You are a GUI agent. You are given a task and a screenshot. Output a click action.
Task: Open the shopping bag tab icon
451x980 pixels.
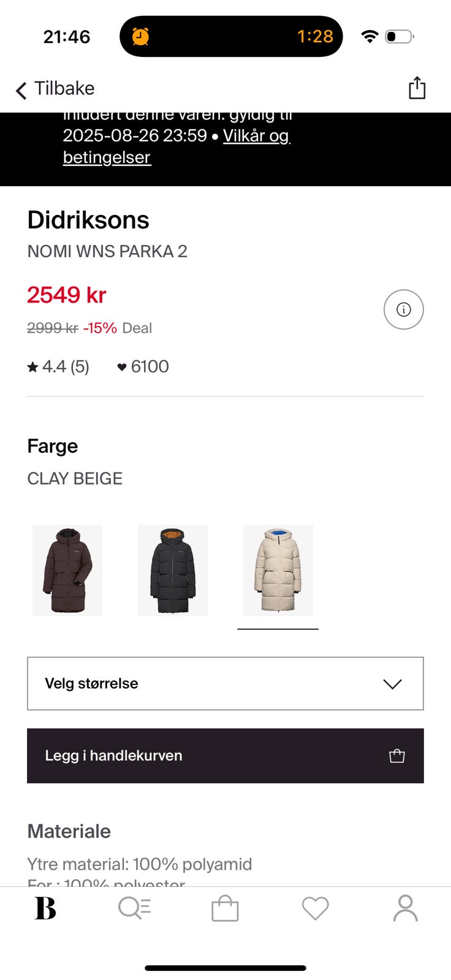(x=225, y=909)
